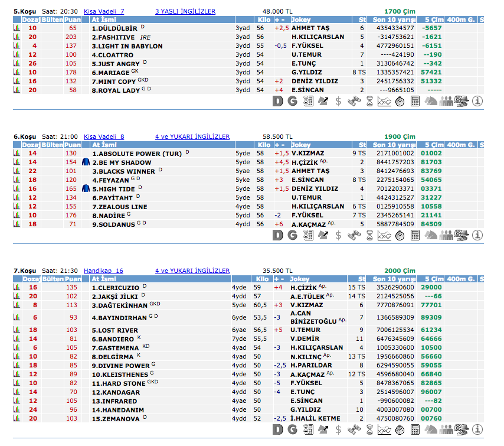Open bar chart icon beside DÜLDÜLBİR
This screenshot has width=504, height=446.
pyautogui.click(x=17, y=28)
